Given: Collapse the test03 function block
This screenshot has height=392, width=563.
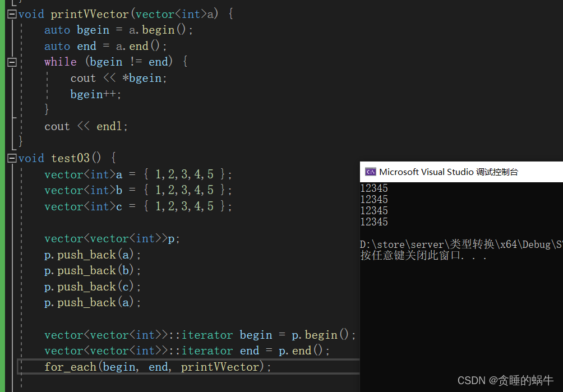Looking at the screenshot, I should tap(12, 158).
